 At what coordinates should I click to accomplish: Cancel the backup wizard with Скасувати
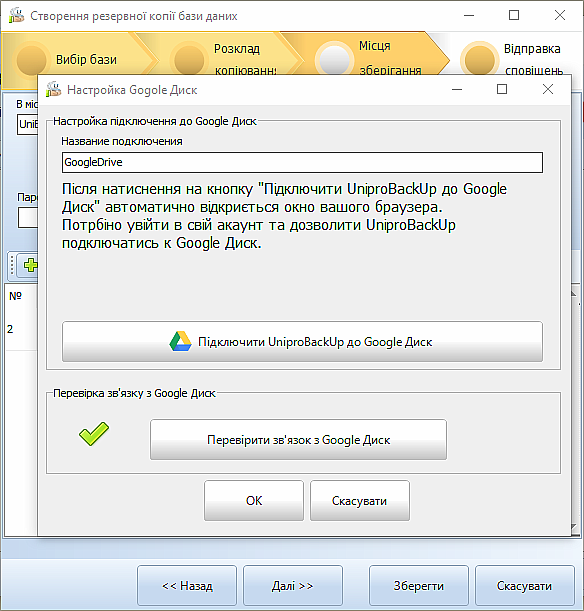point(524,586)
